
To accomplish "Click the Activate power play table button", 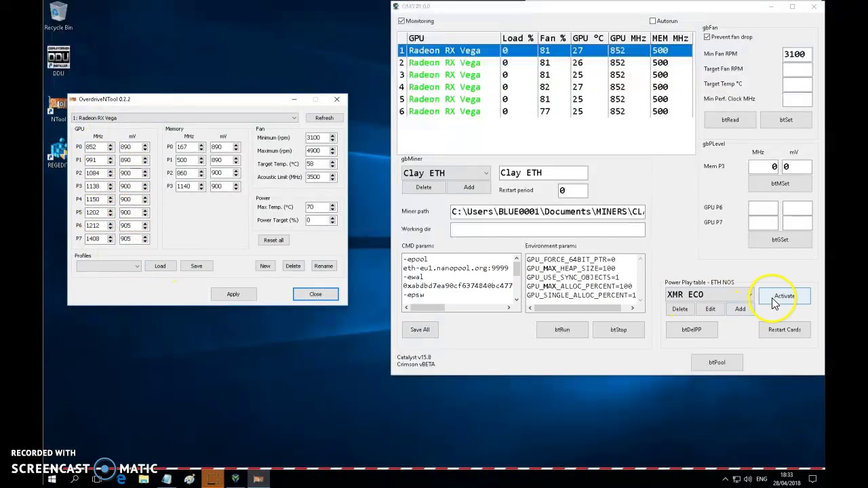I will [x=785, y=296].
